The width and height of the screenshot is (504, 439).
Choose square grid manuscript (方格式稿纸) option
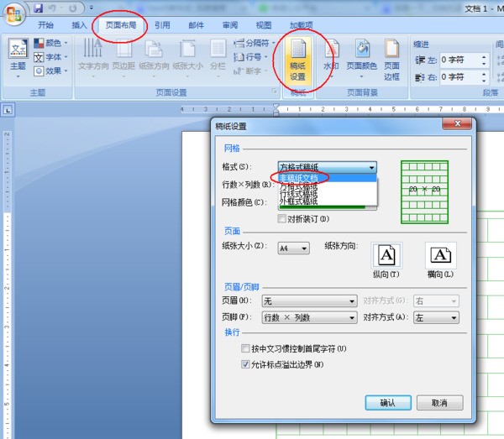pos(328,186)
